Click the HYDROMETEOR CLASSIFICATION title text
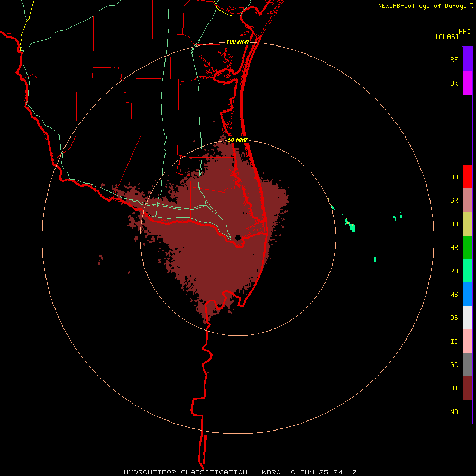This screenshot has width=476, height=476. pyautogui.click(x=186, y=472)
